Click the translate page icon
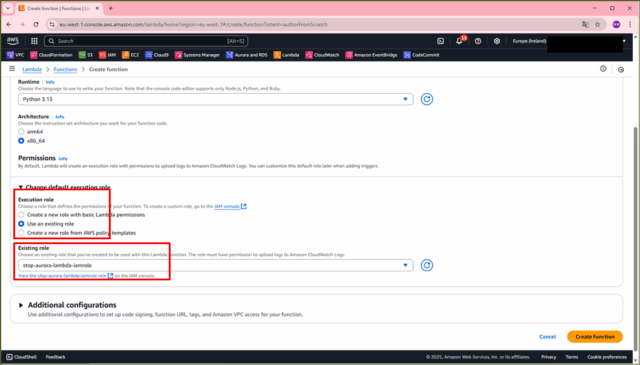The width and height of the screenshot is (640, 365). pos(585,24)
